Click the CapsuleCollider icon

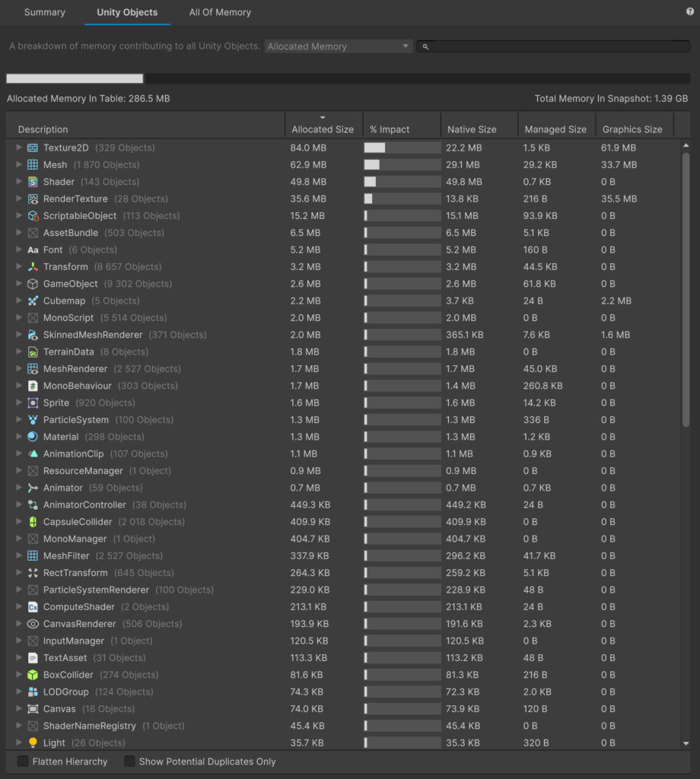click(x=33, y=522)
